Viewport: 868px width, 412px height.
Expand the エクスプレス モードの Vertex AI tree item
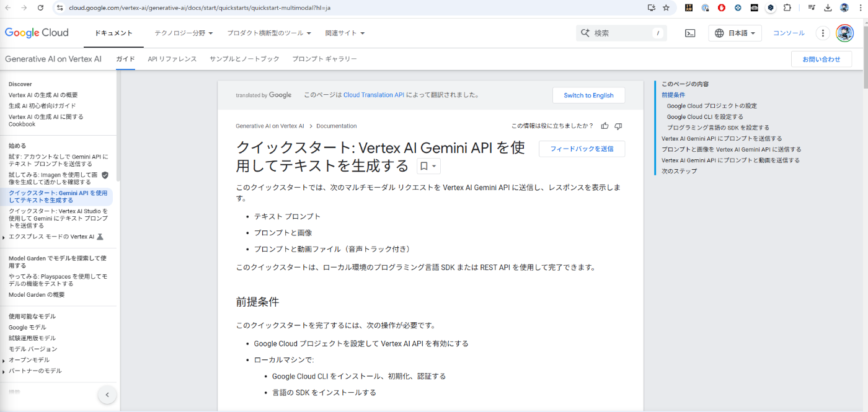(x=4, y=237)
